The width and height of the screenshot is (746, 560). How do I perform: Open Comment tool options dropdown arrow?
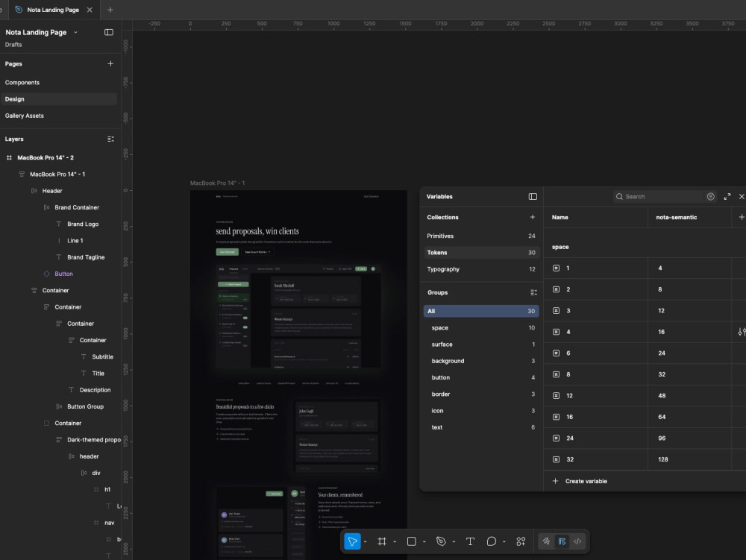click(504, 541)
